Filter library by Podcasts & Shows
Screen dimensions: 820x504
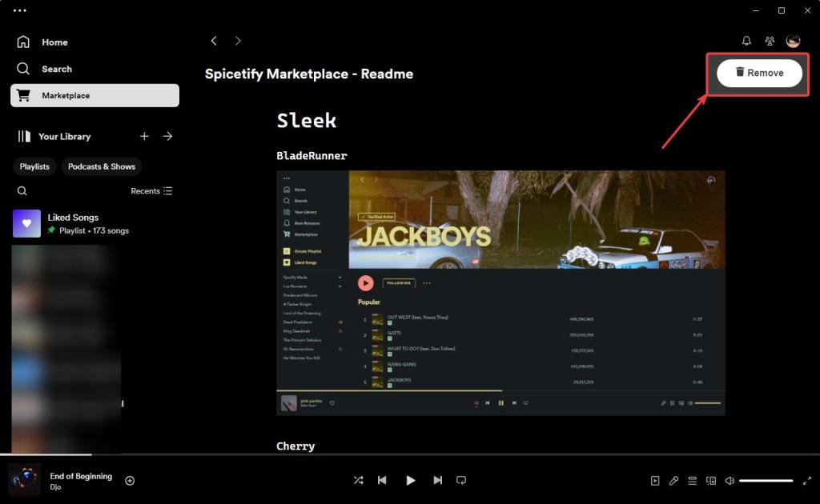coord(102,166)
